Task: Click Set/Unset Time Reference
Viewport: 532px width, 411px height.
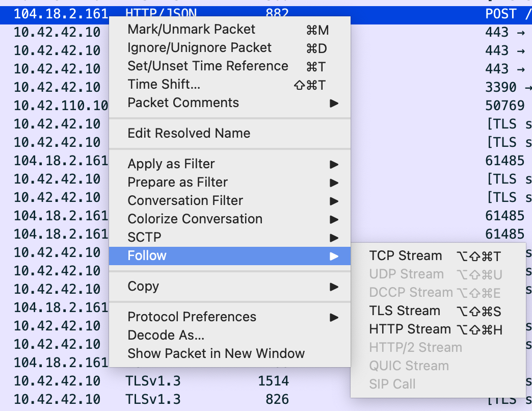Action: click(207, 66)
